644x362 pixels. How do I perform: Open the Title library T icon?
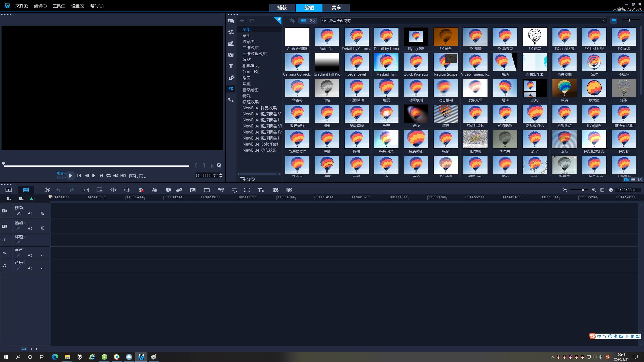(231, 66)
